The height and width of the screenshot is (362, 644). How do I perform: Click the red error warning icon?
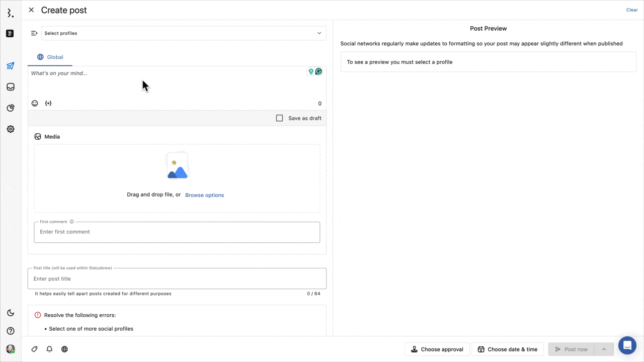[x=38, y=315]
